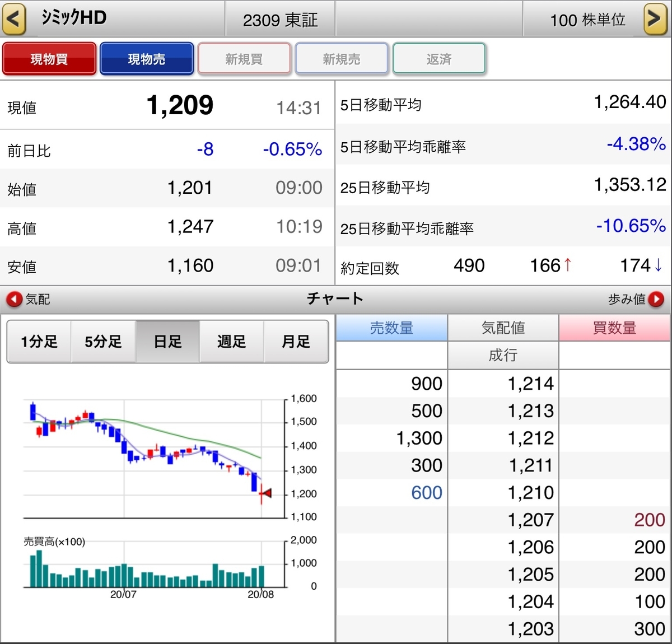Switch chart to 1分足
This screenshot has height=644, width=672.
tap(39, 342)
